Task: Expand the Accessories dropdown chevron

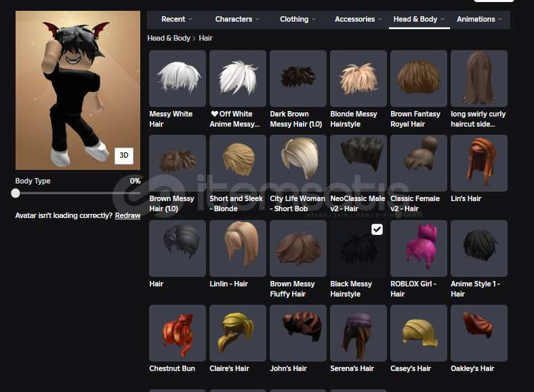Action: pos(380,20)
